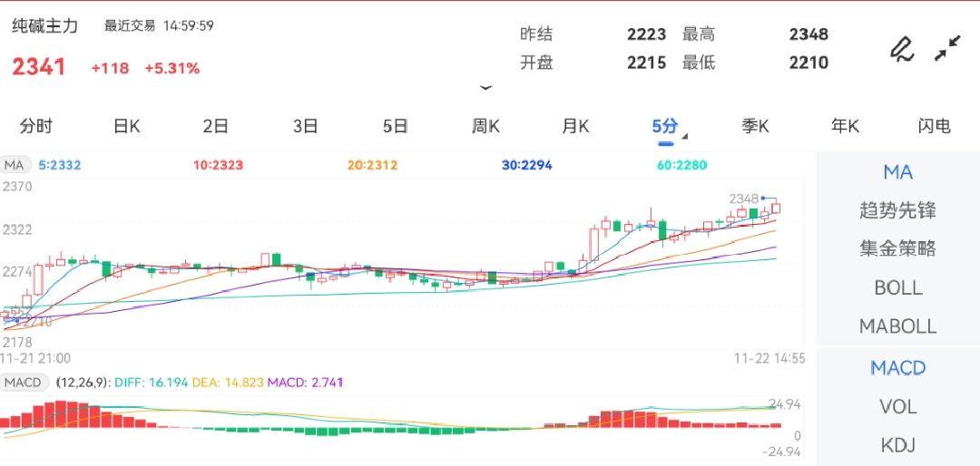Open the 闪电 quick trade tab
The height and width of the screenshot is (466, 980).
click(x=934, y=126)
